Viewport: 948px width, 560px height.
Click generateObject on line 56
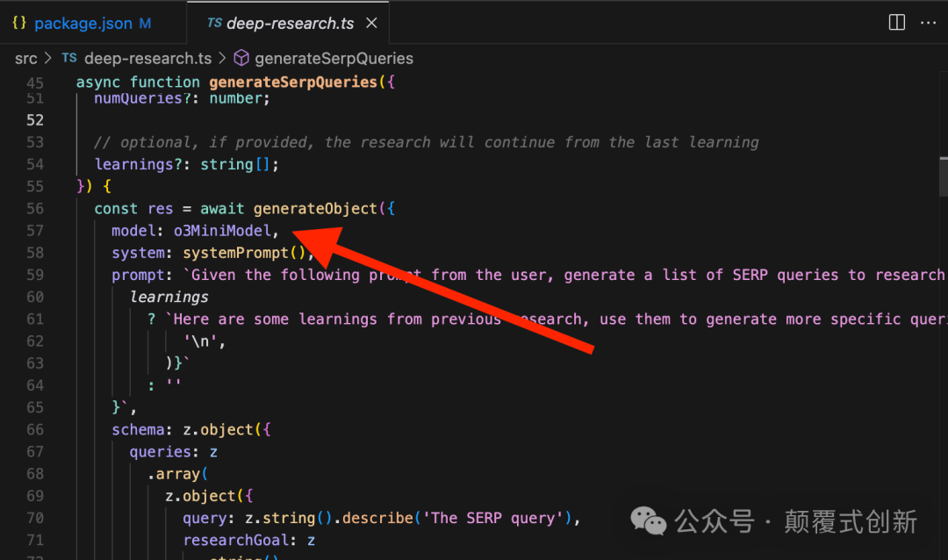point(315,209)
